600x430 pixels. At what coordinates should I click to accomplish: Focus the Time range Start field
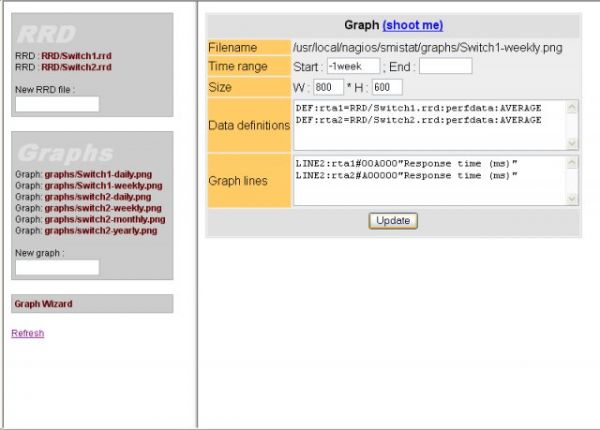(352, 66)
